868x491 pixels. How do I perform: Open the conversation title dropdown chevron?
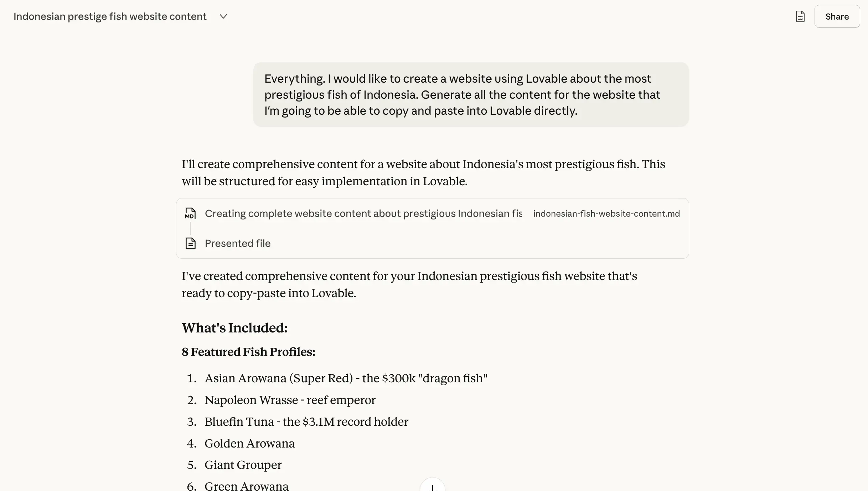click(x=223, y=17)
